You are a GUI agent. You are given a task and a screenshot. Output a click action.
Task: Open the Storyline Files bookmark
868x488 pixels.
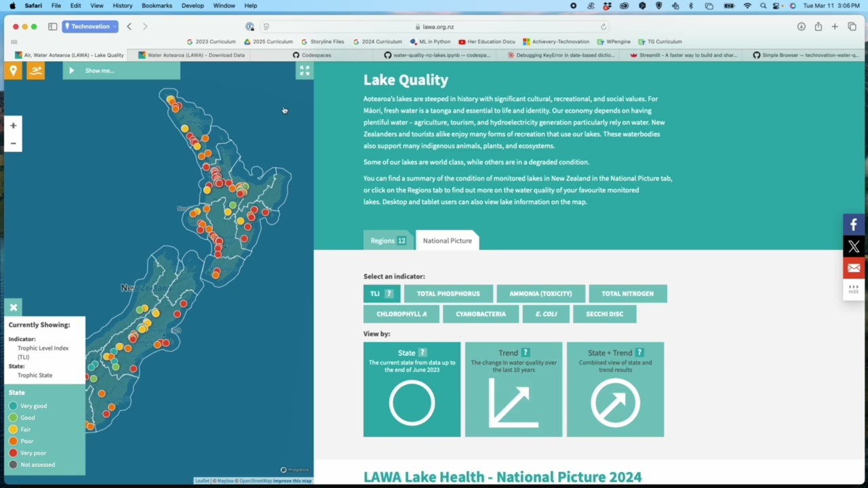tap(323, 41)
